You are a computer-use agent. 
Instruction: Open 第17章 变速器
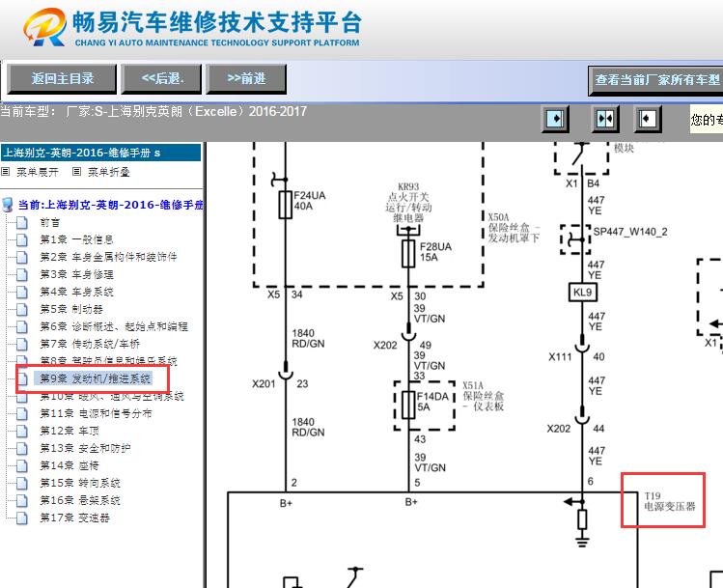click(74, 518)
